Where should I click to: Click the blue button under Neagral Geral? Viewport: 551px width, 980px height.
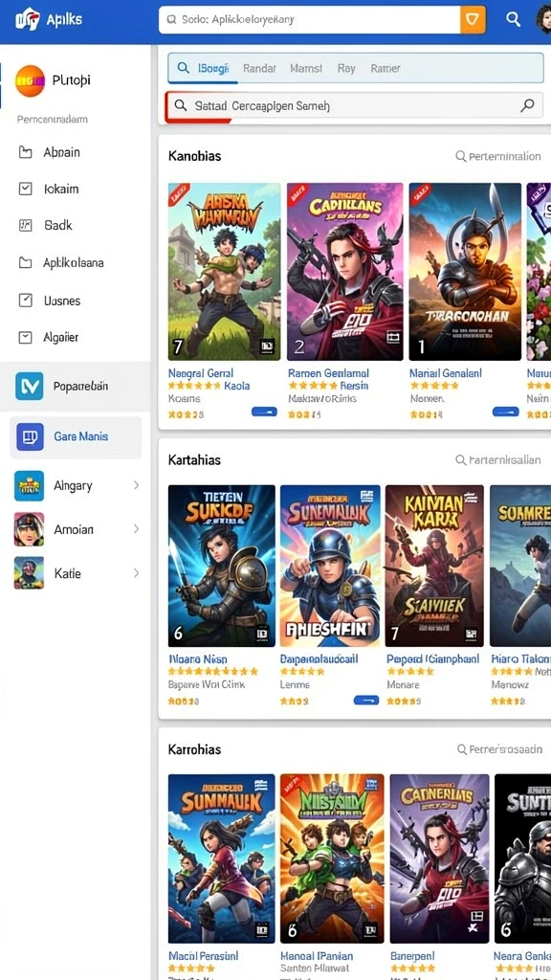point(264,412)
